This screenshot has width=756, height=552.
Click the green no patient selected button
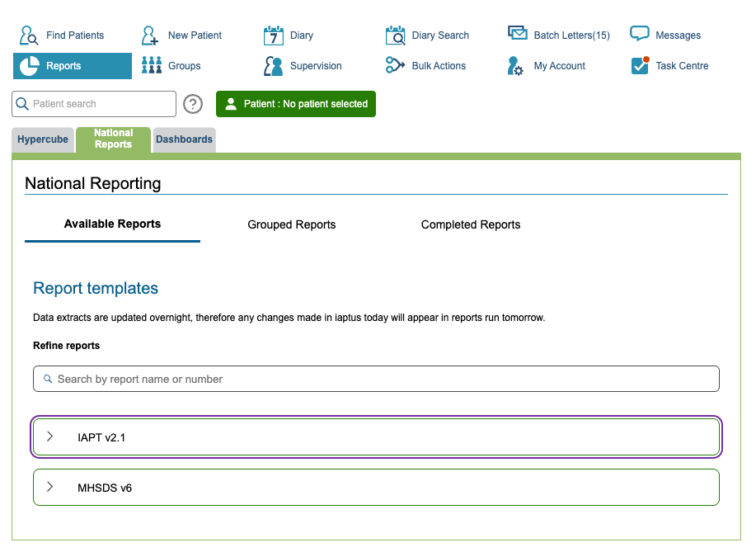(x=296, y=104)
